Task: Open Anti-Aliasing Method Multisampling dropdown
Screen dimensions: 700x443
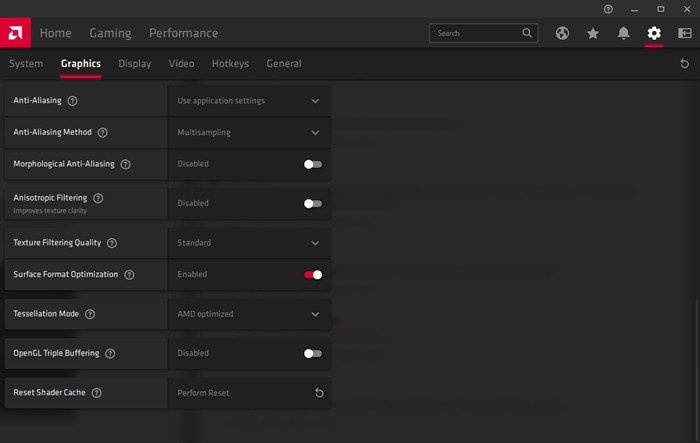Action: pos(249,133)
